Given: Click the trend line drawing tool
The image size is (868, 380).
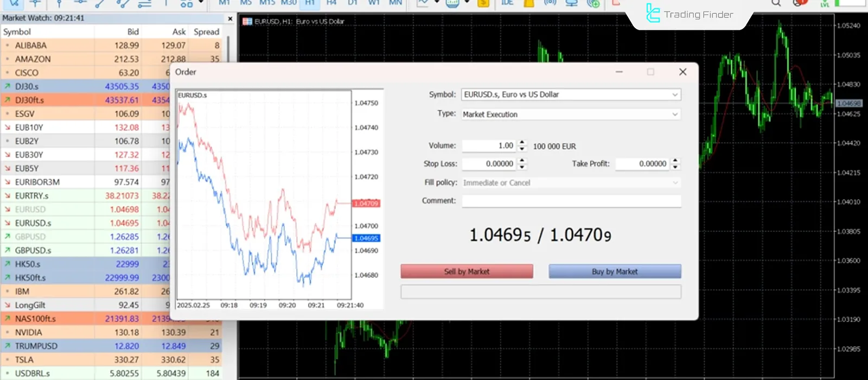Looking at the screenshot, I should pos(100,4).
